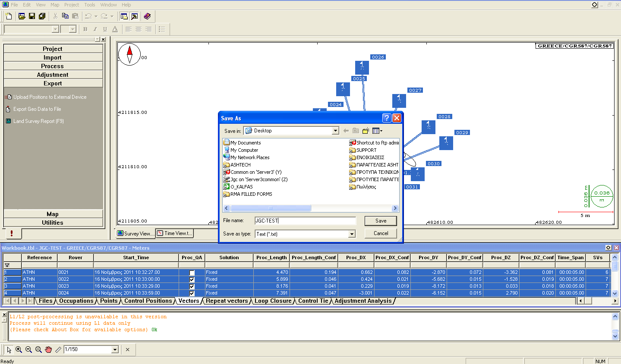Click the File name input field

[x=305, y=221]
